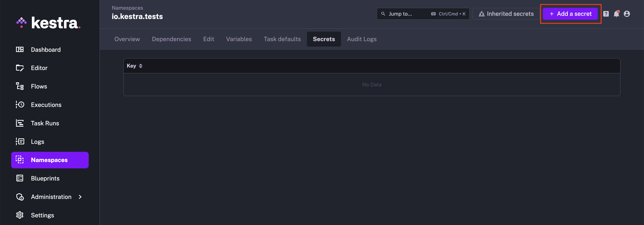Open the notifications bell
The height and width of the screenshot is (225, 644).
pos(617,14)
